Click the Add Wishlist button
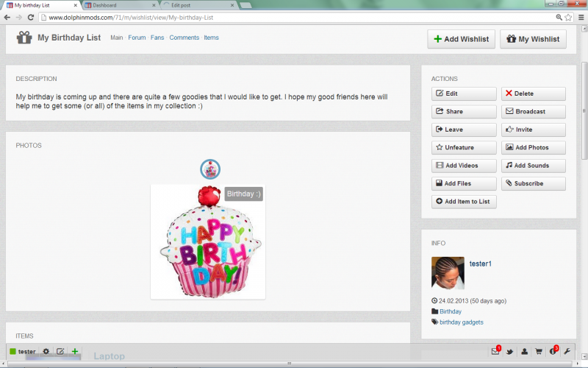 (x=461, y=39)
